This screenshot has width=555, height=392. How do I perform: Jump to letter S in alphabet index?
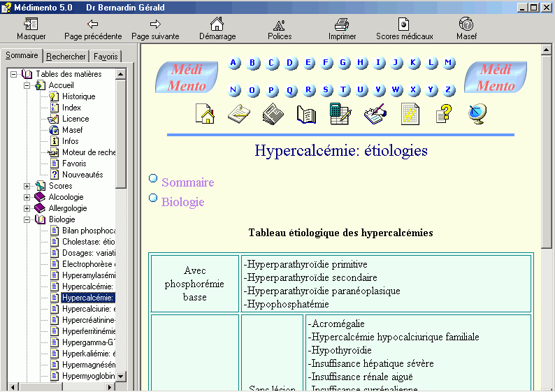326,90
